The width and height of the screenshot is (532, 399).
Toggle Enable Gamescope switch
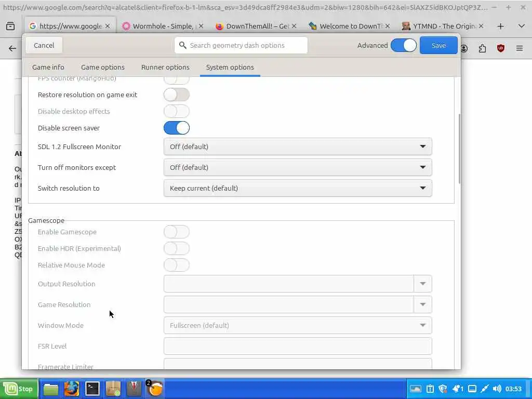pos(177,232)
